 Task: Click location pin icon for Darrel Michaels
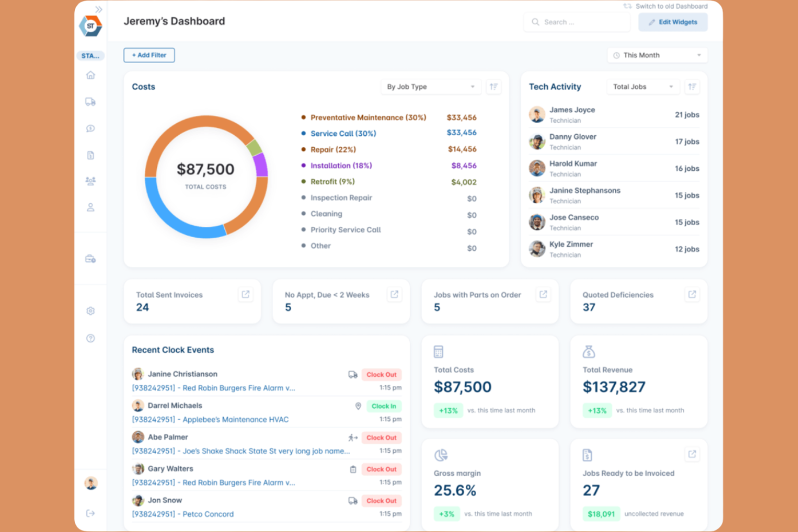coord(358,406)
